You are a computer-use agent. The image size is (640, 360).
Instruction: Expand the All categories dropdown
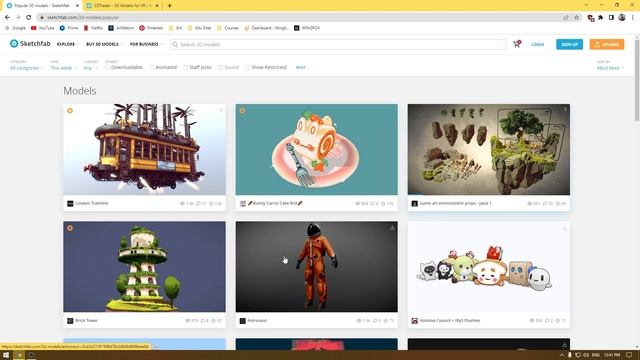point(27,68)
